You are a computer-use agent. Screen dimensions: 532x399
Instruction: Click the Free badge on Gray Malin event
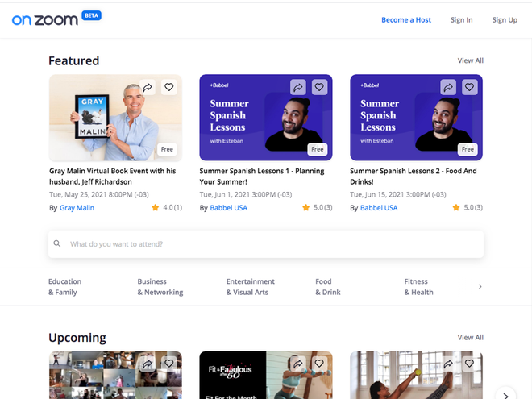pyautogui.click(x=167, y=149)
